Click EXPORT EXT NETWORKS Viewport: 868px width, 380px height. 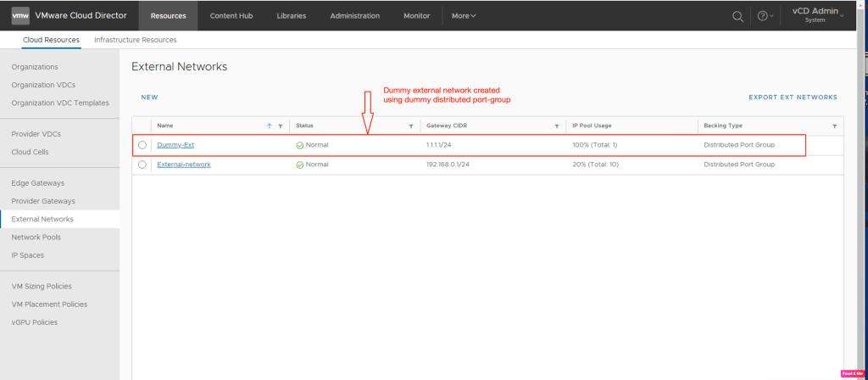coord(793,98)
